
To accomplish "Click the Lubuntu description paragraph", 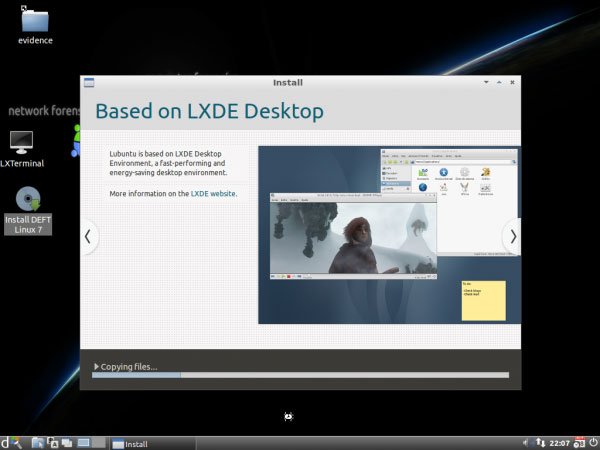I will [x=168, y=163].
